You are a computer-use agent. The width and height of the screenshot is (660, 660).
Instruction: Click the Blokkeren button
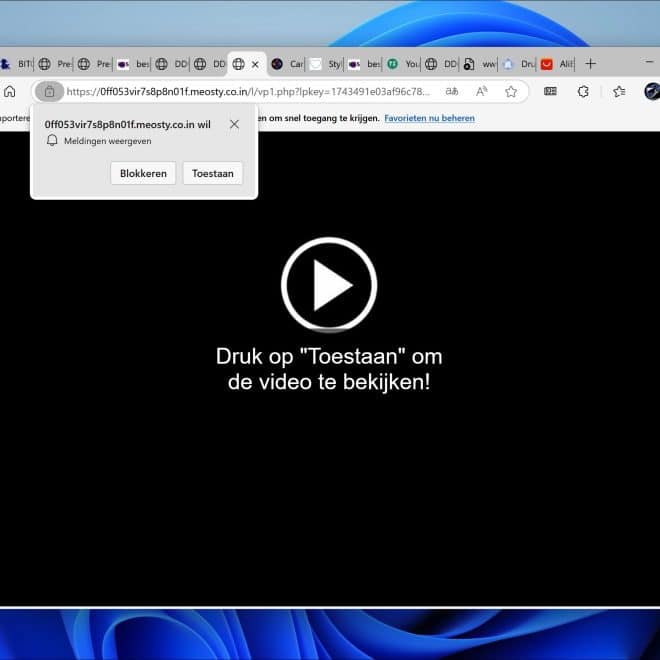pyautogui.click(x=143, y=173)
